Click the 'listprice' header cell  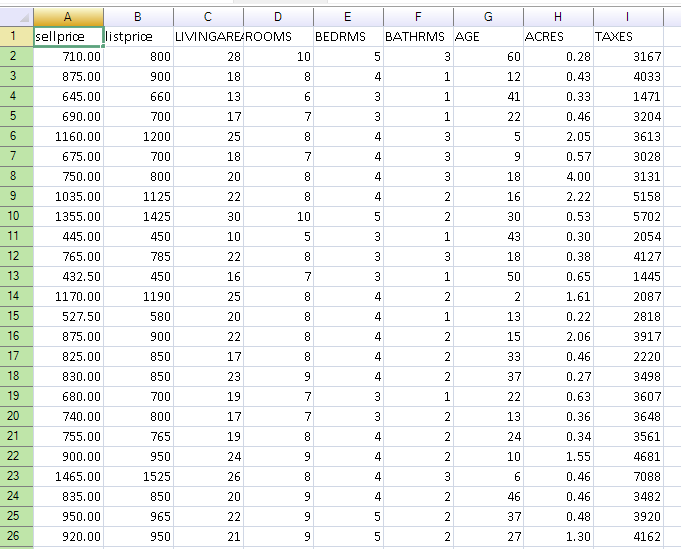[x=138, y=36]
